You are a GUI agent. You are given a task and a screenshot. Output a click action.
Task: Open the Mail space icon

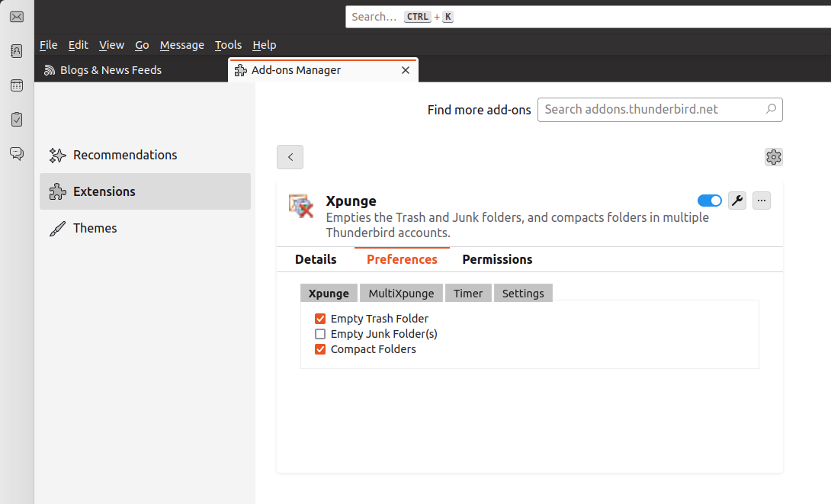(17, 17)
